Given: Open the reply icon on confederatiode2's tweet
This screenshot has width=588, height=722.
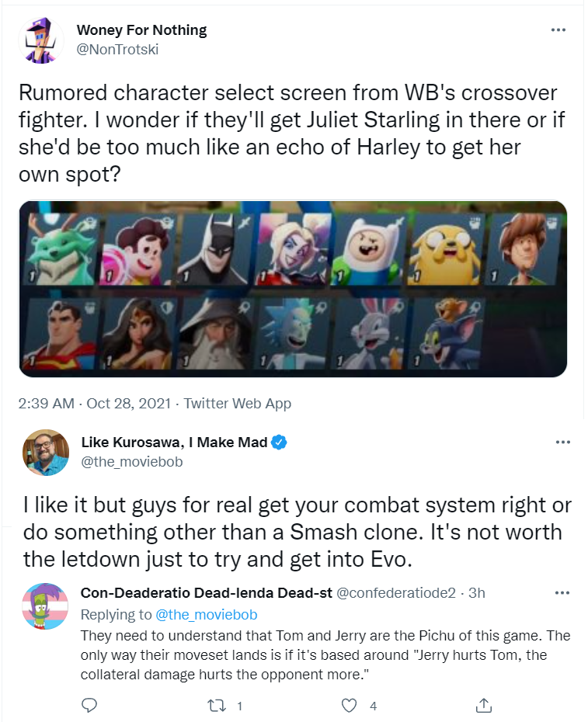Looking at the screenshot, I should [x=89, y=705].
